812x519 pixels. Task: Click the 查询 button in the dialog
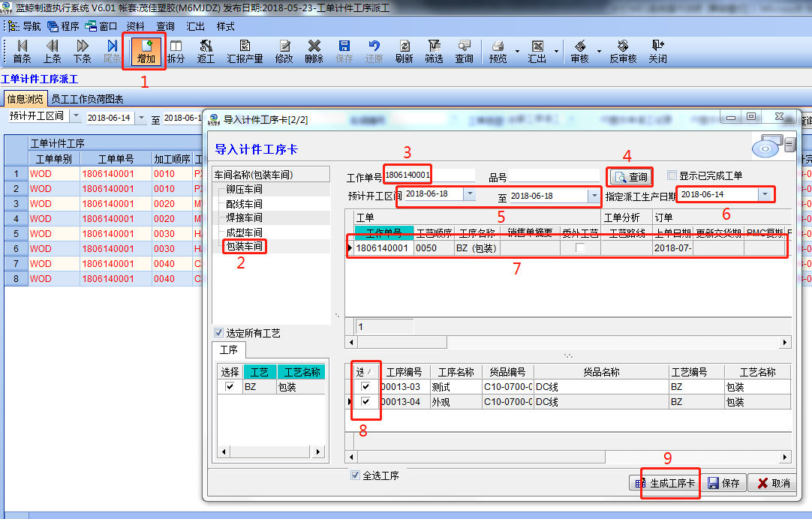630,177
